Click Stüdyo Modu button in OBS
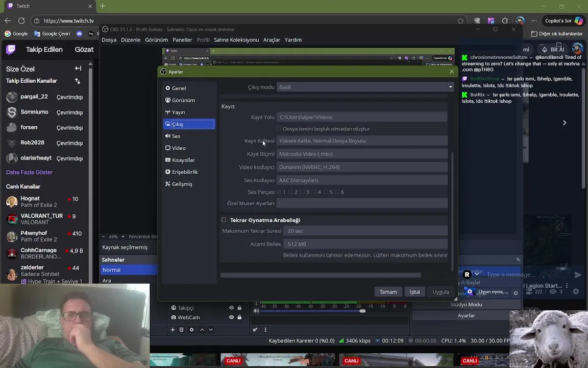The height and width of the screenshot is (368, 588). [466, 305]
